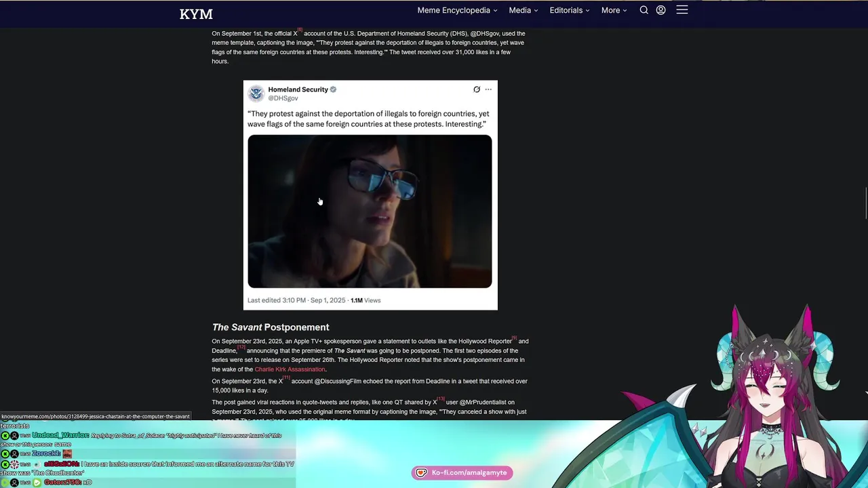The image size is (868, 488).
Task: Open the tweet's three-dot options
Action: [x=488, y=89]
